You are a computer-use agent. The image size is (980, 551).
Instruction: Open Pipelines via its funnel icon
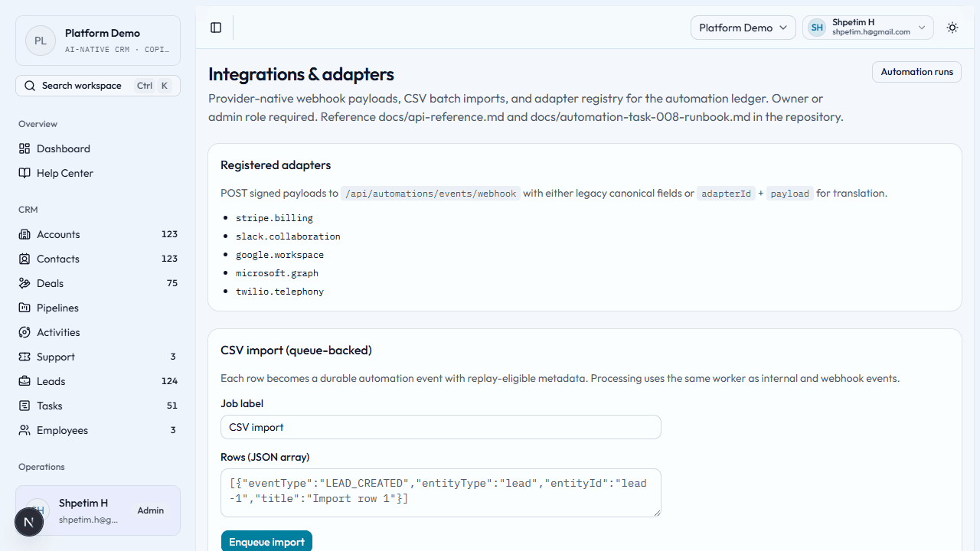pyautogui.click(x=24, y=308)
